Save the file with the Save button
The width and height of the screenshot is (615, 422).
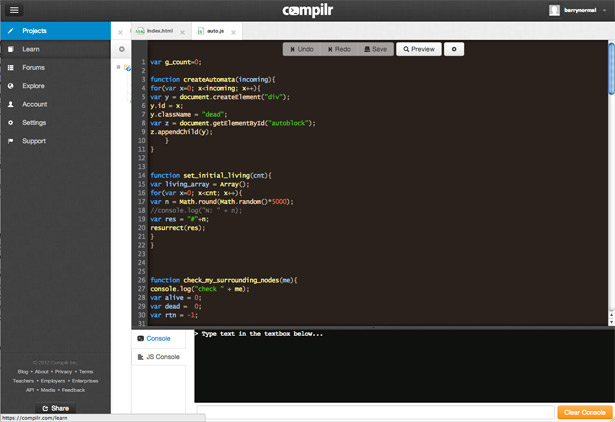coord(376,49)
